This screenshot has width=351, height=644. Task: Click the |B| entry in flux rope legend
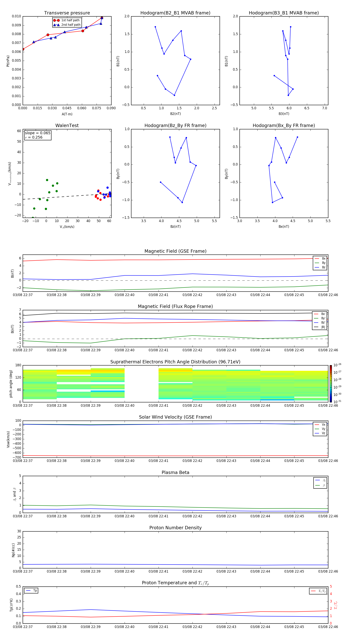pos(320,327)
